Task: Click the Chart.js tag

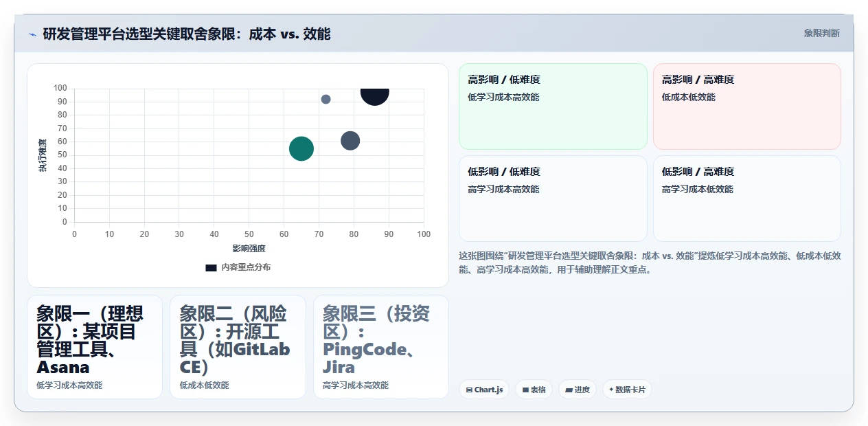Action: [484, 390]
